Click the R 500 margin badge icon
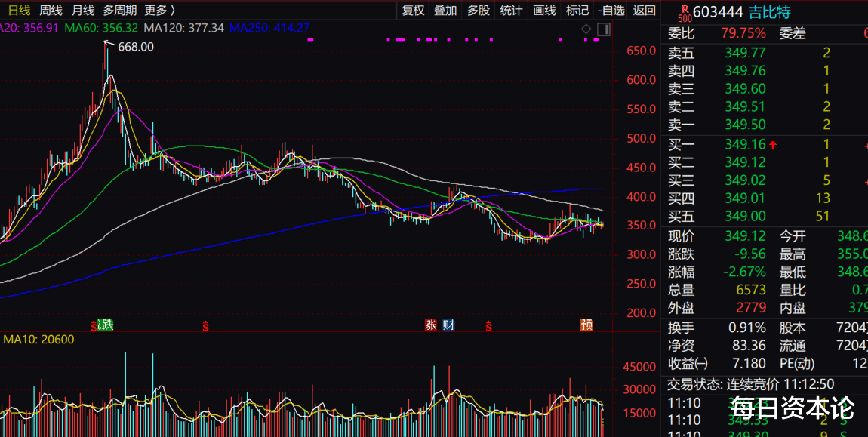Screen dimensions: 868x437 coord(685,11)
